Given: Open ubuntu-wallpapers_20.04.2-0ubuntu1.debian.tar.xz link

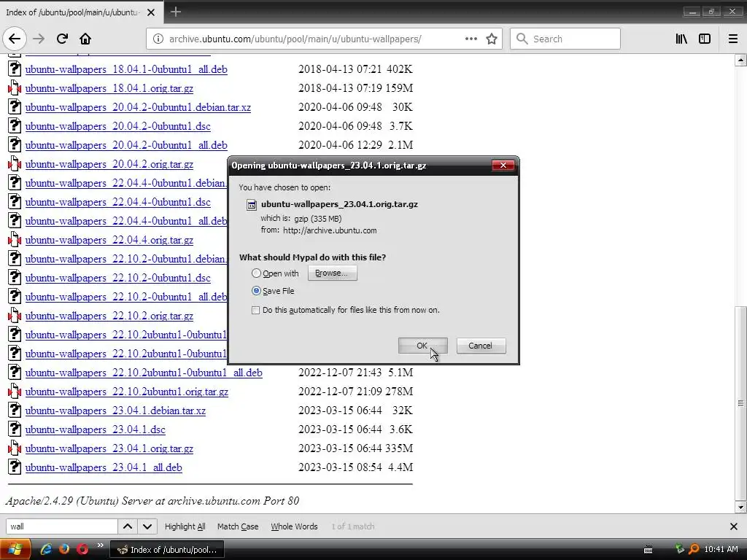Looking at the screenshot, I should [138, 107].
